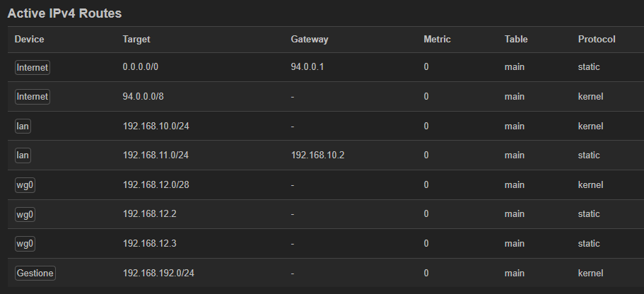
Task: Click the wg0 badge for target 192.168.12.2
Action: (x=25, y=214)
